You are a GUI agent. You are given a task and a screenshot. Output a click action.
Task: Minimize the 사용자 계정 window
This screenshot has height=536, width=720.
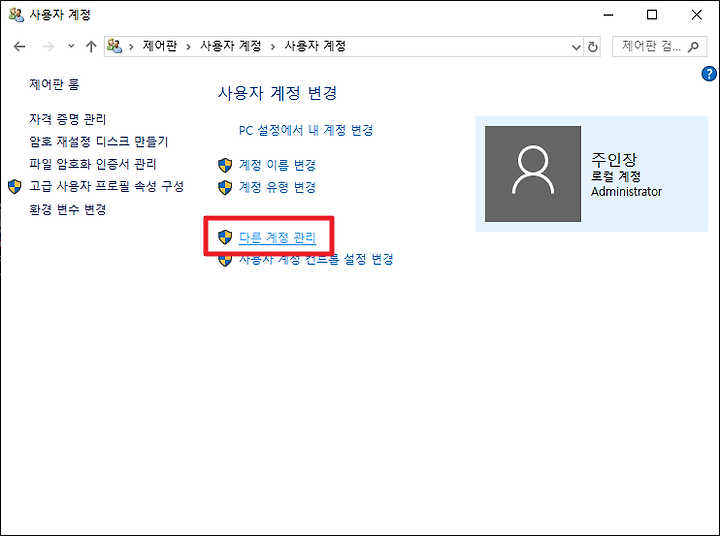[608, 15]
